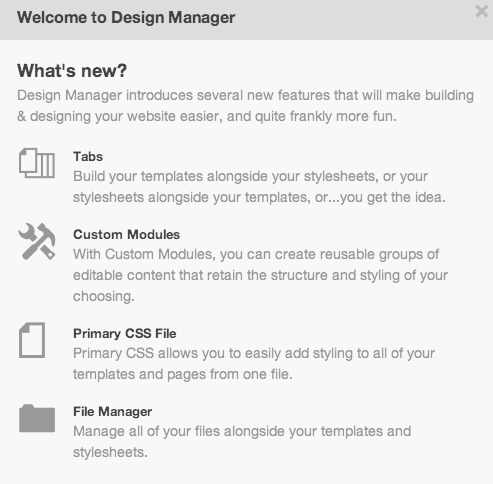Select the Custom Modules heading
The image size is (493, 484).
(x=127, y=235)
